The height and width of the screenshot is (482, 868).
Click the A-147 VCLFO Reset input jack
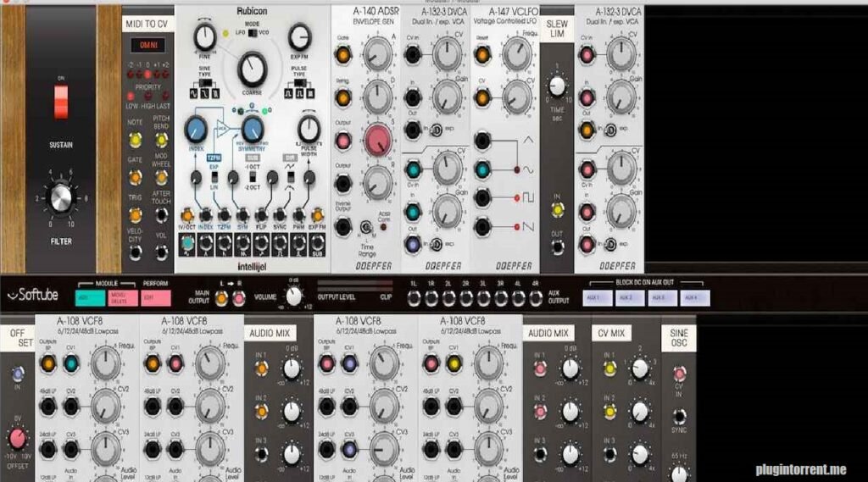pos(482,55)
